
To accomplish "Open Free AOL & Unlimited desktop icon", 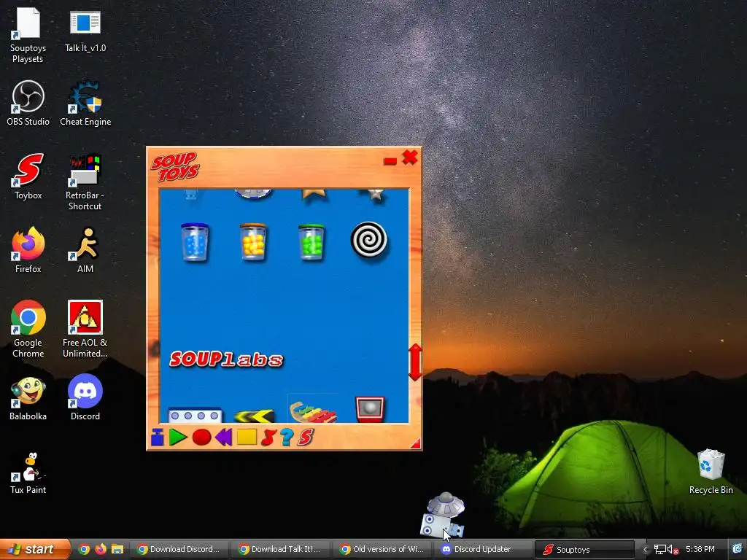I will point(85,329).
